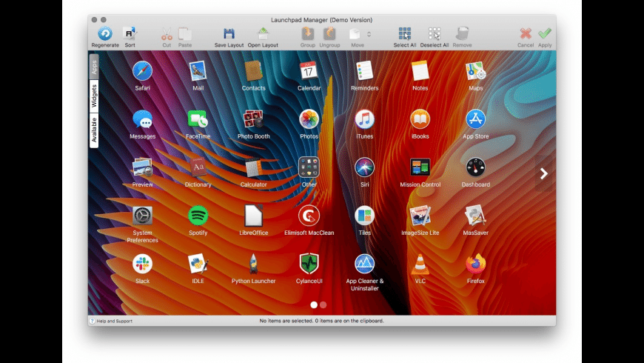Sort apps using the Sort button
The width and height of the screenshot is (644, 363).
point(130,34)
